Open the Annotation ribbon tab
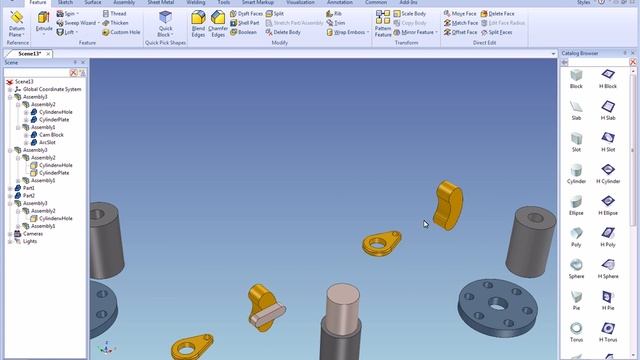Image resolution: width=640 pixels, height=360 pixels. pos(340,2)
